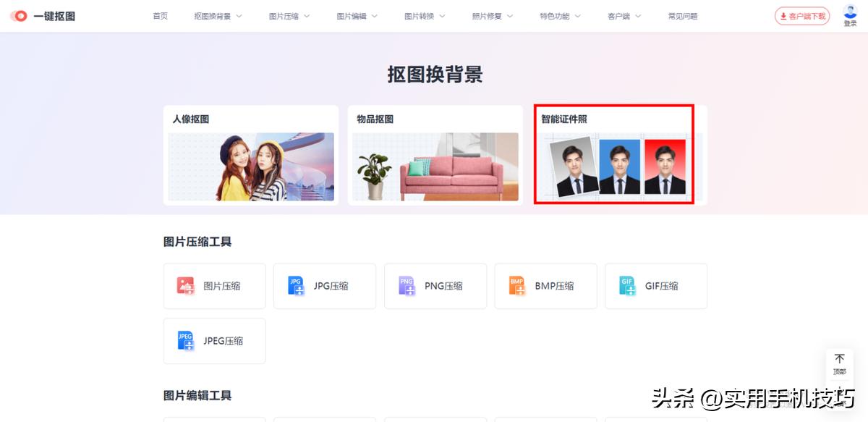Click the 一键抠图 site logo

pos(43,15)
